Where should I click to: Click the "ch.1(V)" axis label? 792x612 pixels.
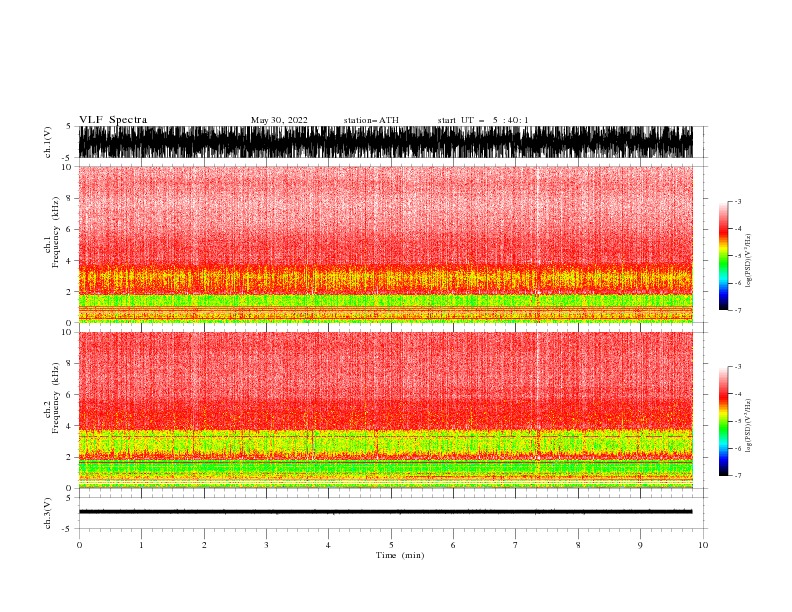(48, 142)
